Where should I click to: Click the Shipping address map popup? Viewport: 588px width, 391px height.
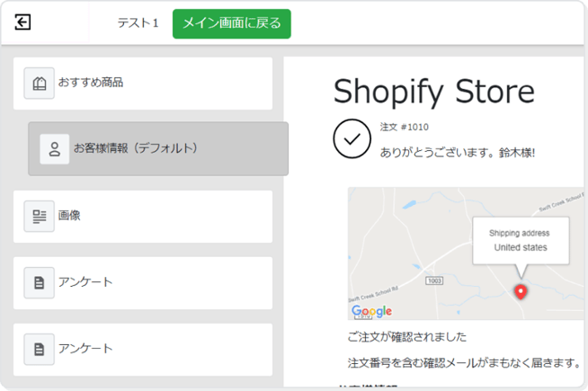click(x=521, y=240)
